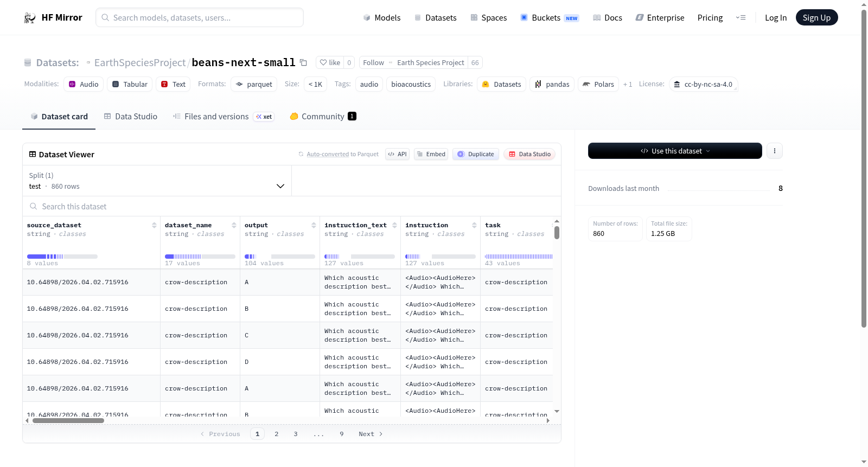Sort the dataset_name column
The width and height of the screenshot is (868, 467).
pos(234,225)
